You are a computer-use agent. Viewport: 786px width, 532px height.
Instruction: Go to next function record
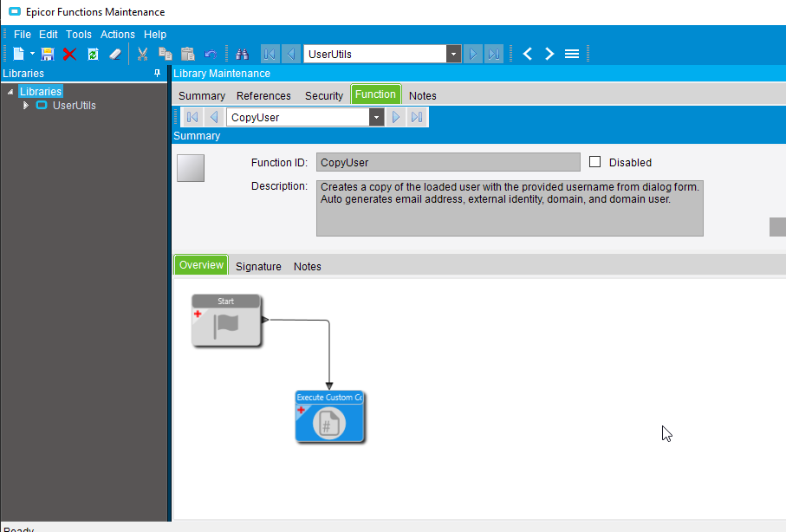click(x=395, y=117)
